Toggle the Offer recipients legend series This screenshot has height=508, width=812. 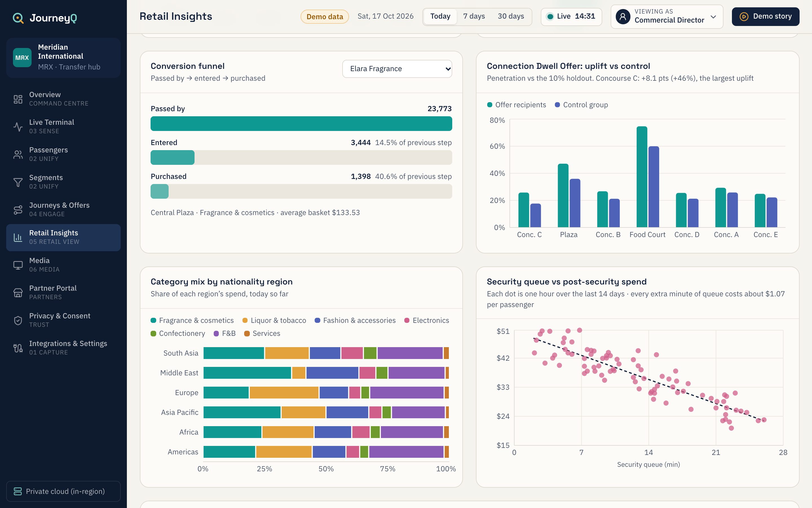[517, 105]
